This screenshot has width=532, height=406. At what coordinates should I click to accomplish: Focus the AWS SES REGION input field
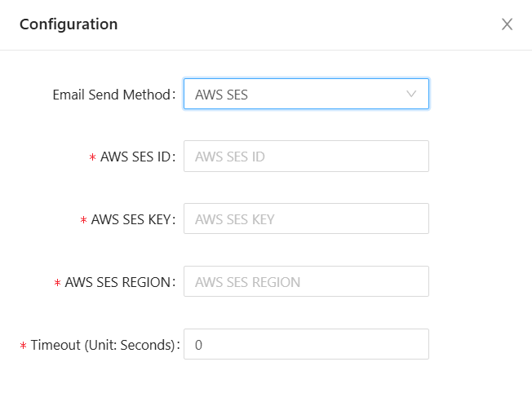click(306, 282)
